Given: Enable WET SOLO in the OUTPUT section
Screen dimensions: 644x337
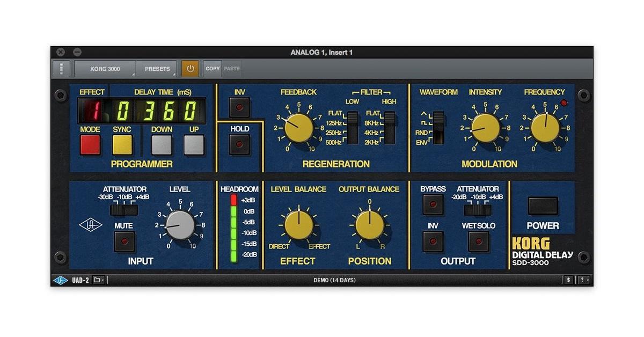Looking at the screenshot, I should point(478,241).
